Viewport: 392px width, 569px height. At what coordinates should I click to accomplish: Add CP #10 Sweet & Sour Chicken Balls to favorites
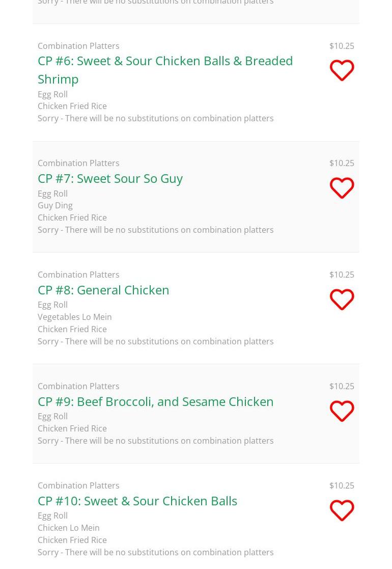tap(342, 510)
